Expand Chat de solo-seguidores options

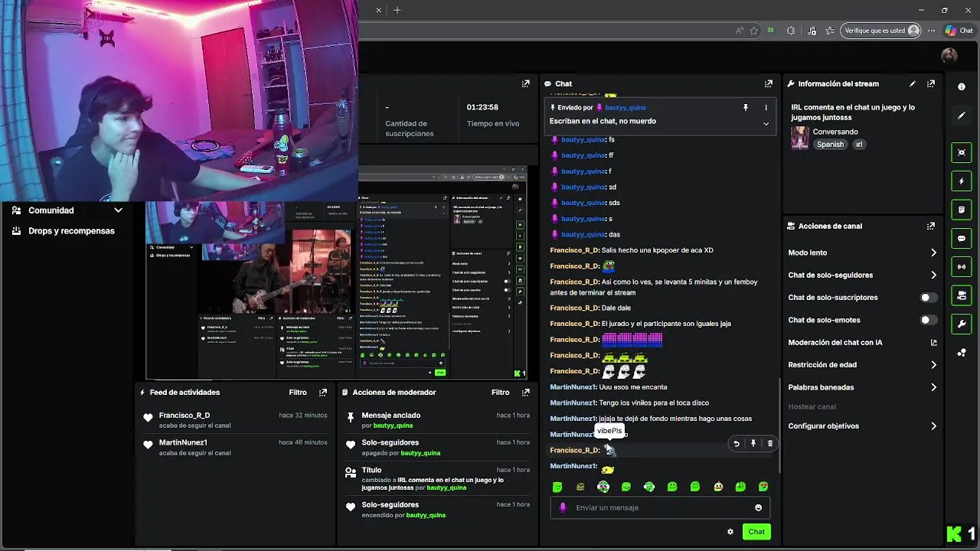933,275
